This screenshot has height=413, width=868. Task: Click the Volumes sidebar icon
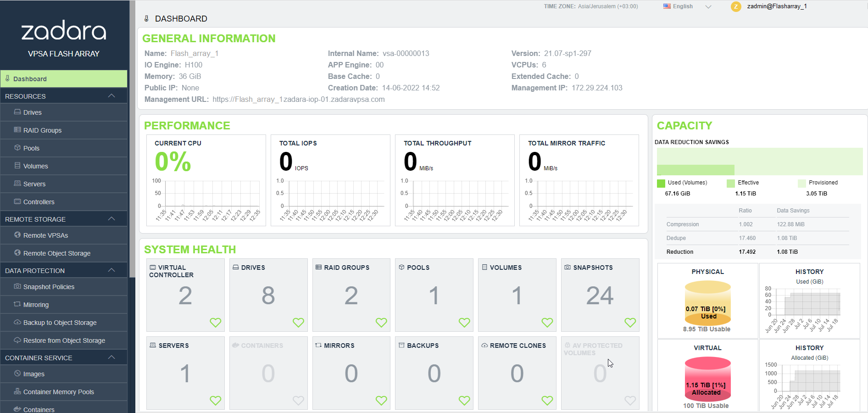(x=17, y=166)
